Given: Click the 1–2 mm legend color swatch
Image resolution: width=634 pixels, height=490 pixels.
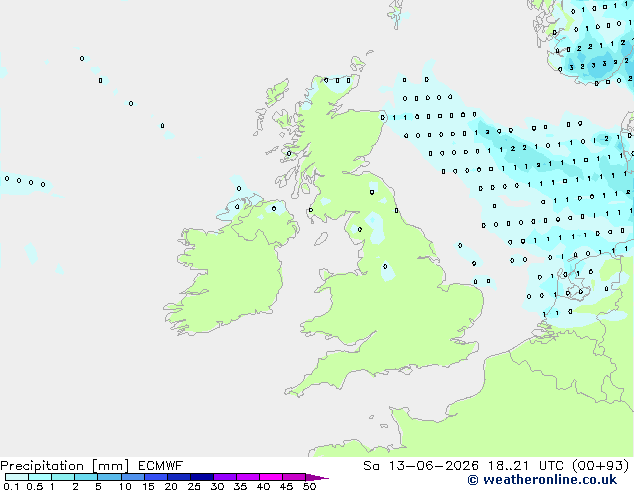Looking at the screenshot, I should pyautogui.click(x=63, y=477).
